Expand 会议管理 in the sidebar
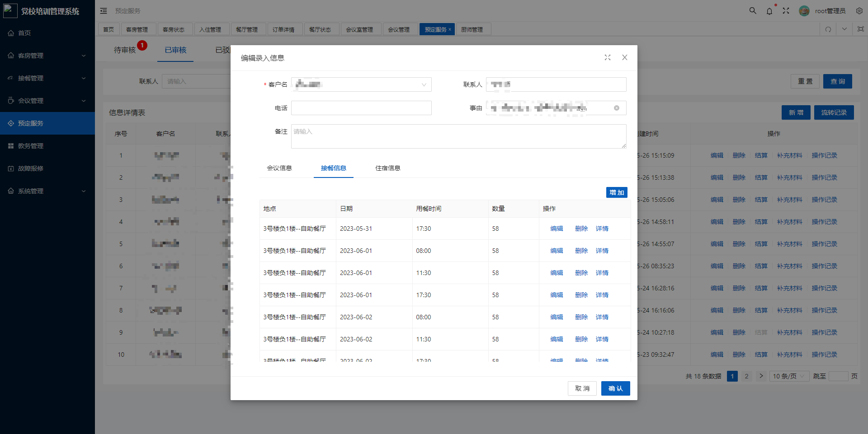 [x=47, y=101]
